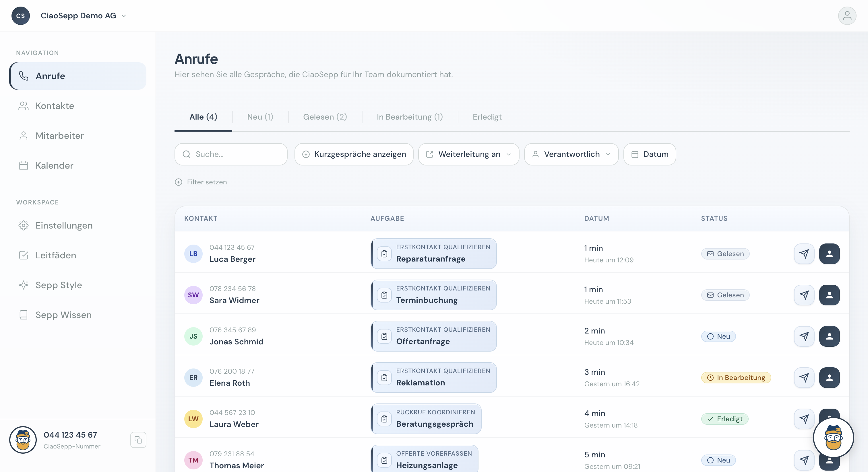Open the Sepp mascot chat bubble
The image size is (868, 472).
pyautogui.click(x=833, y=438)
